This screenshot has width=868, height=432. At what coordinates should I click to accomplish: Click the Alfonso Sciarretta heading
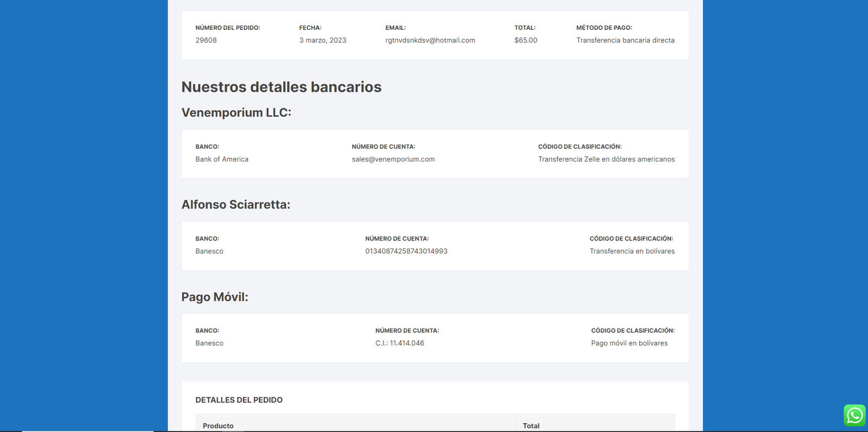[x=236, y=205]
